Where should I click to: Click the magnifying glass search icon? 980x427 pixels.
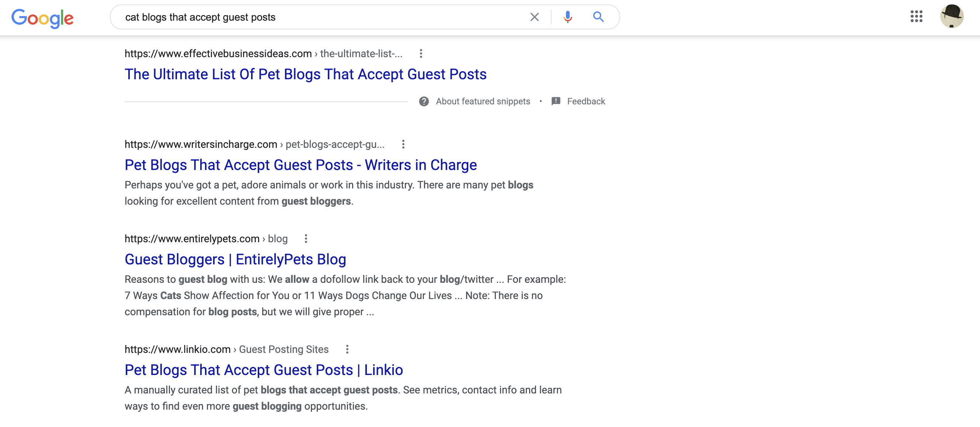point(598,17)
